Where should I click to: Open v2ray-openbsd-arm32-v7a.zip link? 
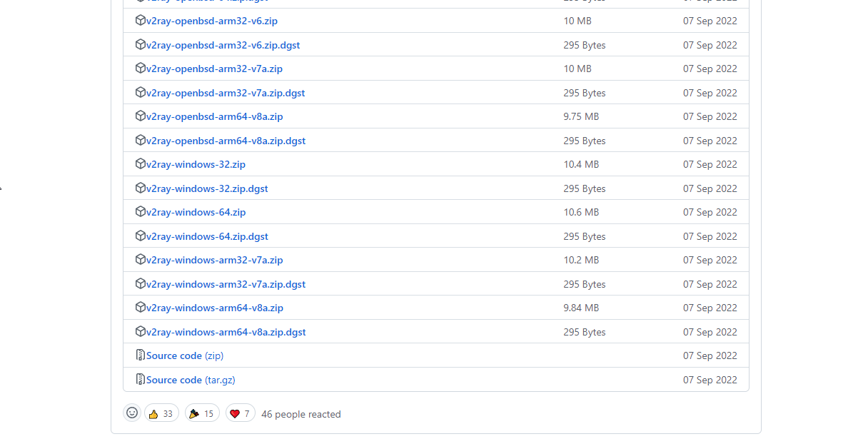coord(214,69)
